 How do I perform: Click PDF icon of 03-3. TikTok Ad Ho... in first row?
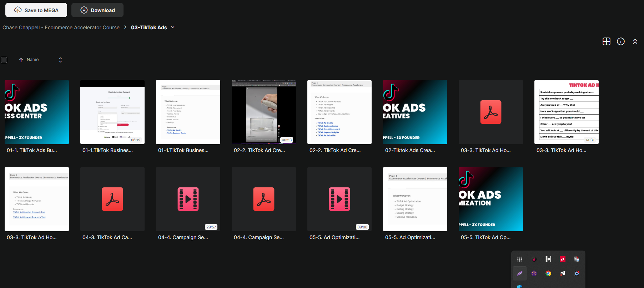click(491, 112)
